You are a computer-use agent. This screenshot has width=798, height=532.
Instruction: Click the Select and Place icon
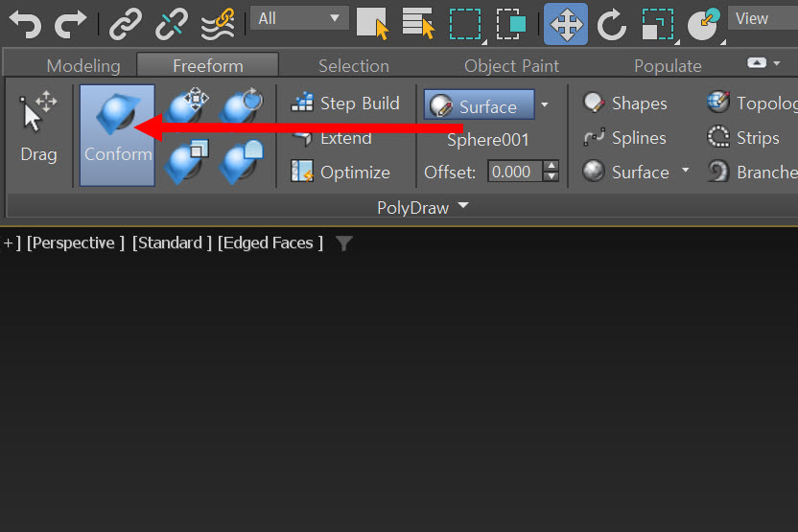pyautogui.click(x=704, y=24)
